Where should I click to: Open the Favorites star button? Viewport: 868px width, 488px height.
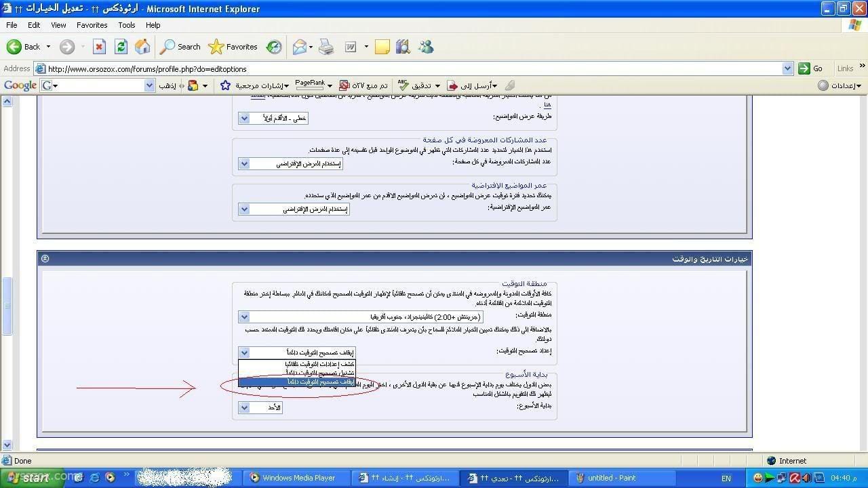(233, 47)
